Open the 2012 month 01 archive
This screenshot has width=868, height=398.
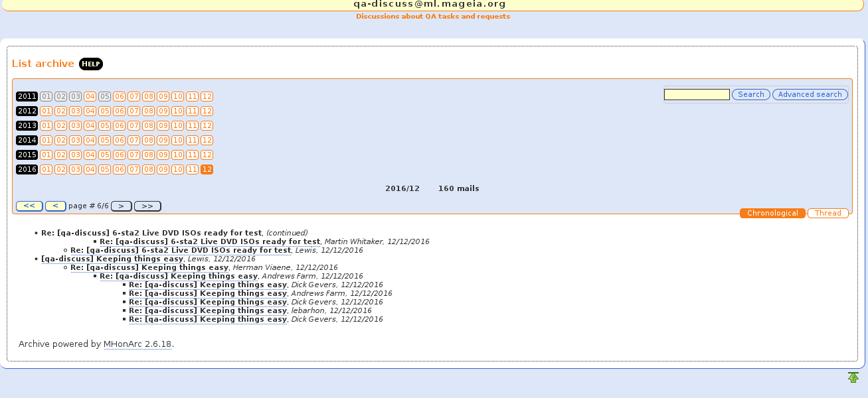pos(46,111)
